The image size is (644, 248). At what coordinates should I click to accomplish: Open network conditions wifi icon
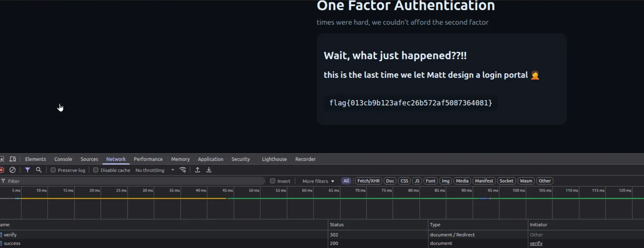tap(183, 170)
